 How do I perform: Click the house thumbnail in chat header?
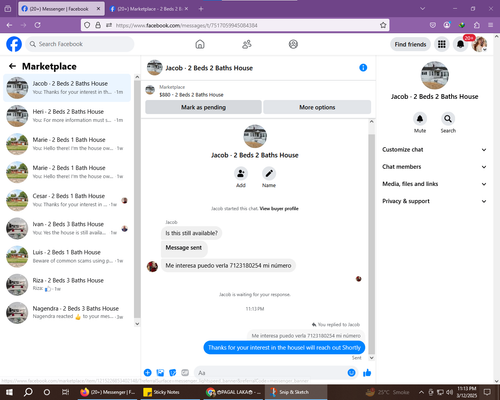155,68
